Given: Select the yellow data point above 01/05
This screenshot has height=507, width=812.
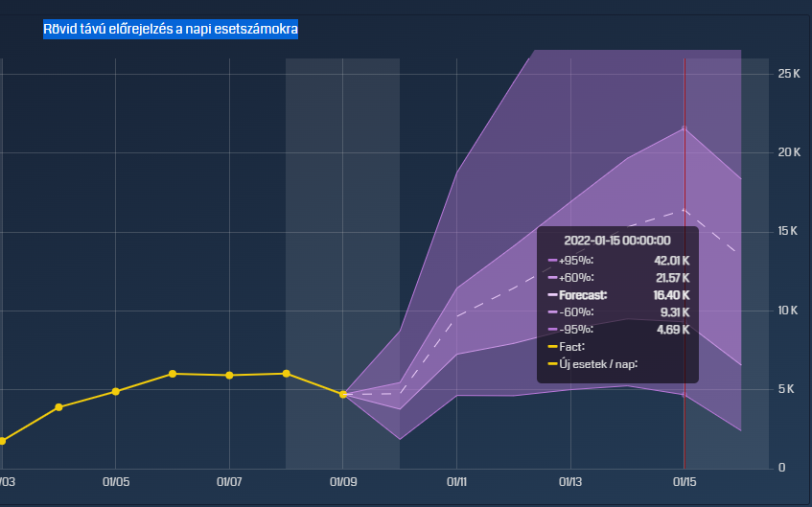Looking at the screenshot, I should (x=116, y=391).
